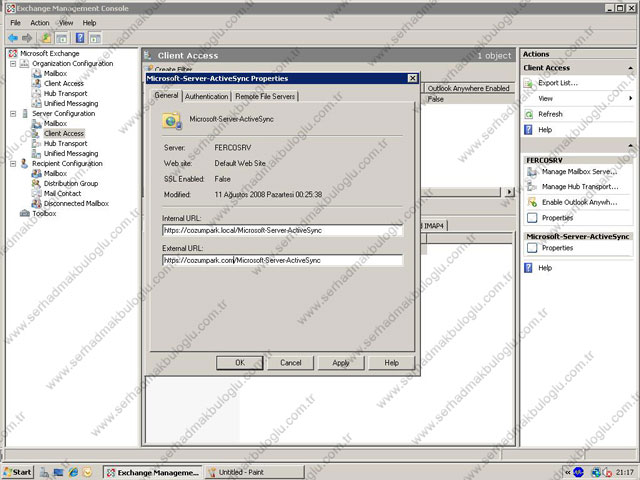Launch Internet Explorer from quick launch
This screenshot has width=640, height=480.
click(73, 472)
